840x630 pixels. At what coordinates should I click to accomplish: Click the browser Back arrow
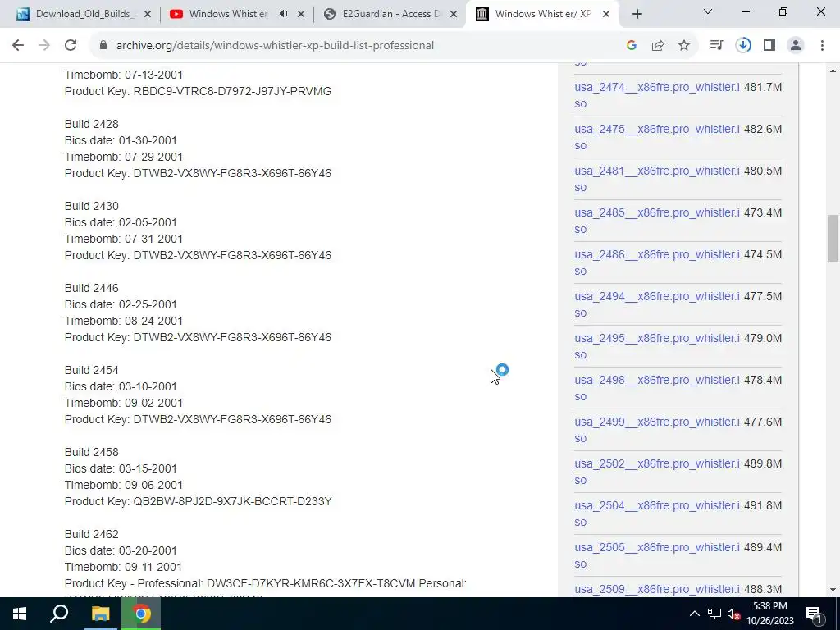pyautogui.click(x=18, y=46)
